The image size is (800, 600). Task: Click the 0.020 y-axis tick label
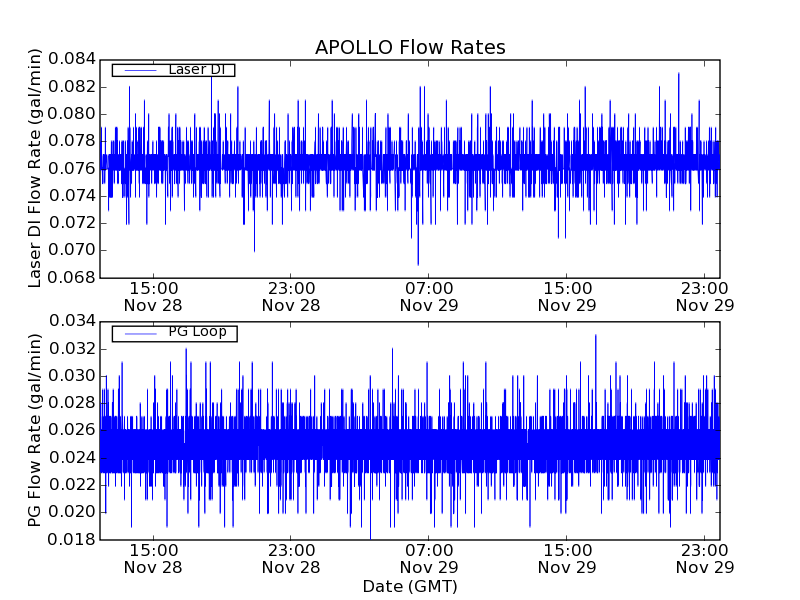click(x=72, y=512)
